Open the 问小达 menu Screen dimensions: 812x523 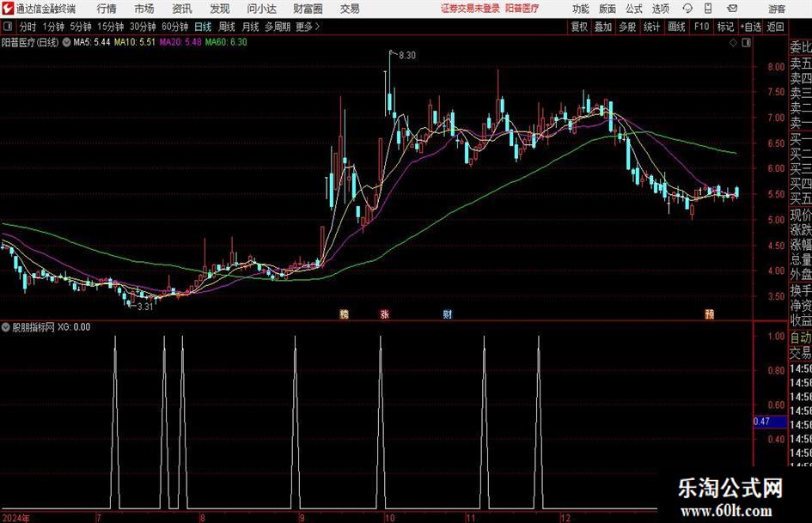tap(261, 9)
